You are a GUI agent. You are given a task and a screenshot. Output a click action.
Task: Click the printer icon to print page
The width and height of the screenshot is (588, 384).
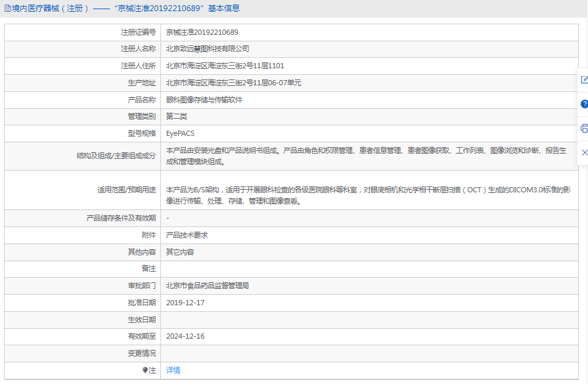tap(584, 128)
